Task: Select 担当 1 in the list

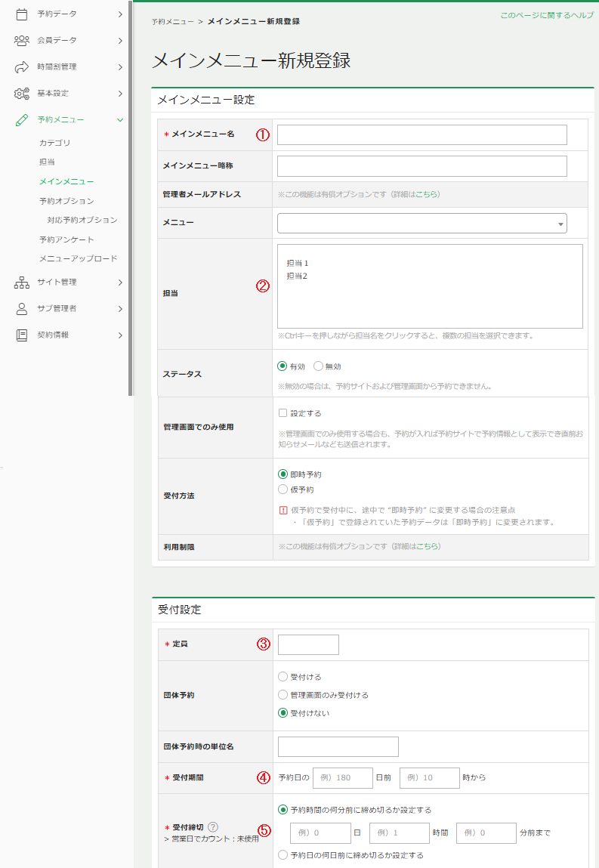Action: tap(298, 263)
